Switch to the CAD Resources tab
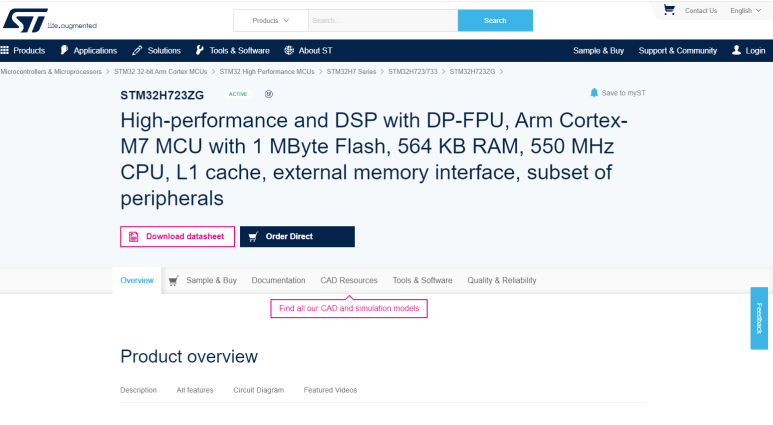Image resolution: width=773 pixels, height=425 pixels. pyautogui.click(x=349, y=281)
